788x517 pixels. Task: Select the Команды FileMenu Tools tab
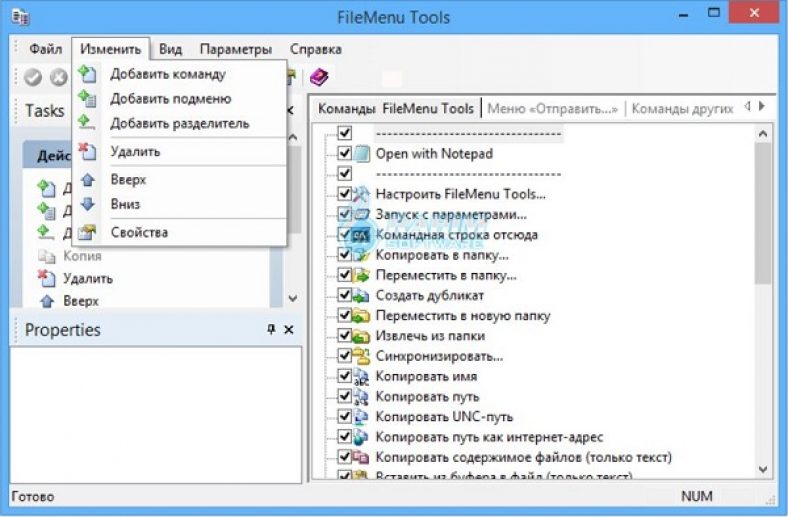(x=396, y=109)
